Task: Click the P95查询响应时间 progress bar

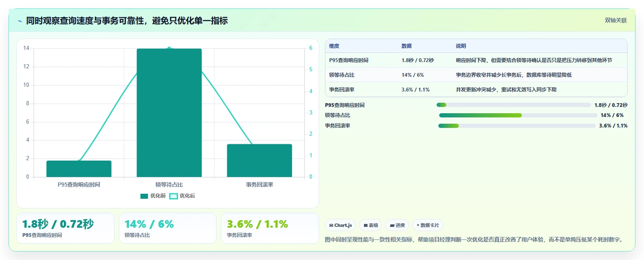Action: [x=513, y=105]
